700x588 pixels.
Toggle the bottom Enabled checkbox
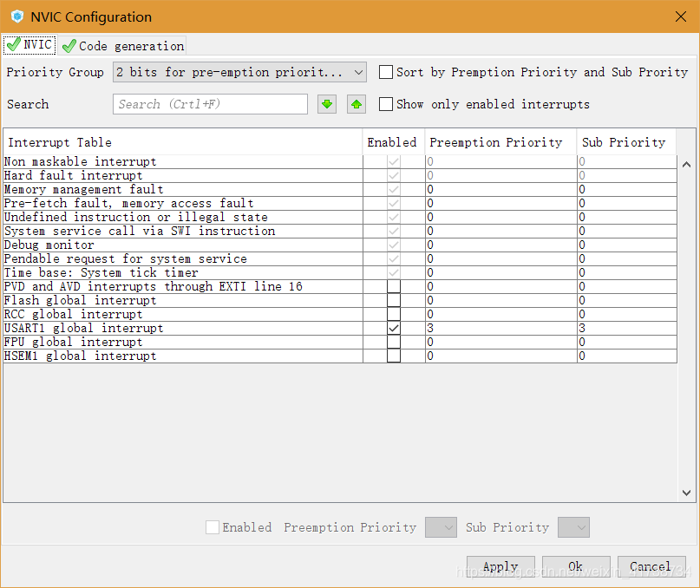coord(213,527)
